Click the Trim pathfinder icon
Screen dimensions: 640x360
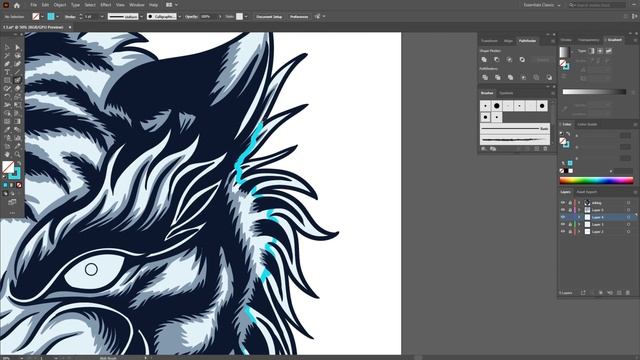[x=498, y=77]
